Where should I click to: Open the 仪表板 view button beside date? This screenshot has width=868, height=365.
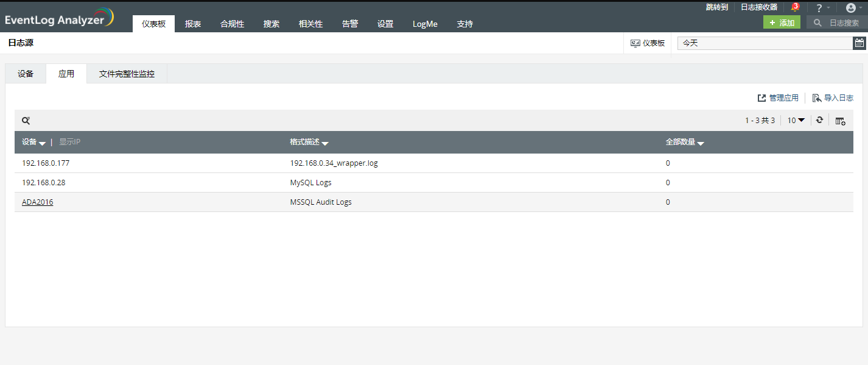point(647,43)
